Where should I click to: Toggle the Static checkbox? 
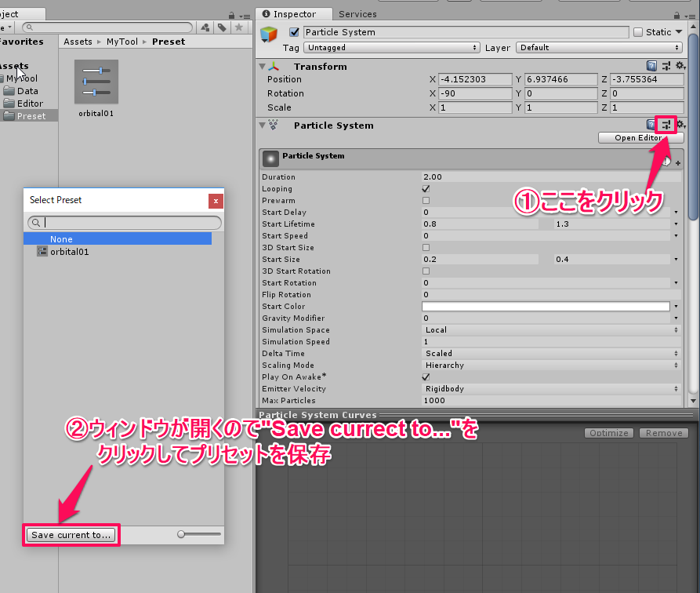tap(638, 32)
